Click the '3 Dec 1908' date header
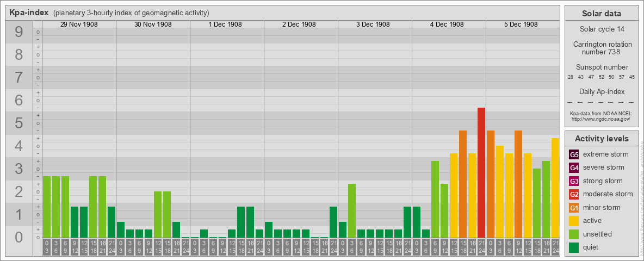Viewport: 644px width, 261px height. click(x=373, y=24)
